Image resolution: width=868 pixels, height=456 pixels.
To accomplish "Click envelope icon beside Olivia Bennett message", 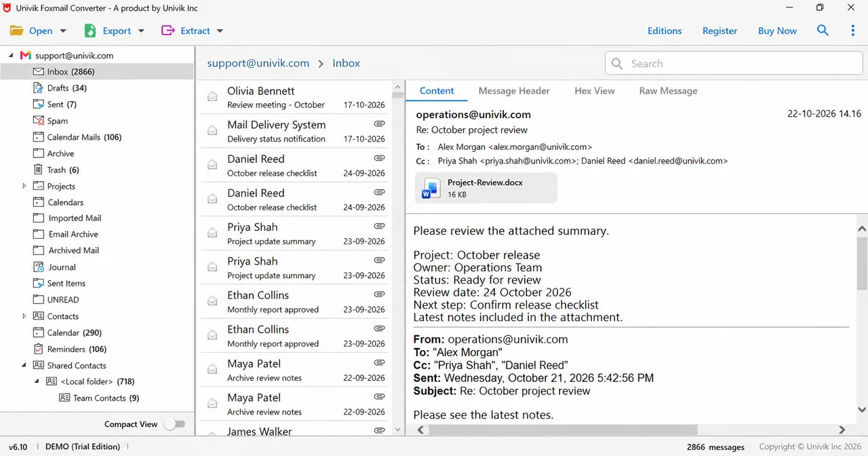I will 212,97.
